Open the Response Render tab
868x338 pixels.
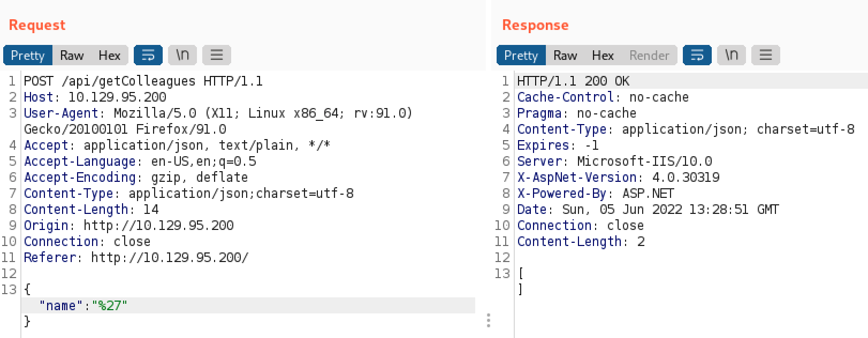(649, 55)
